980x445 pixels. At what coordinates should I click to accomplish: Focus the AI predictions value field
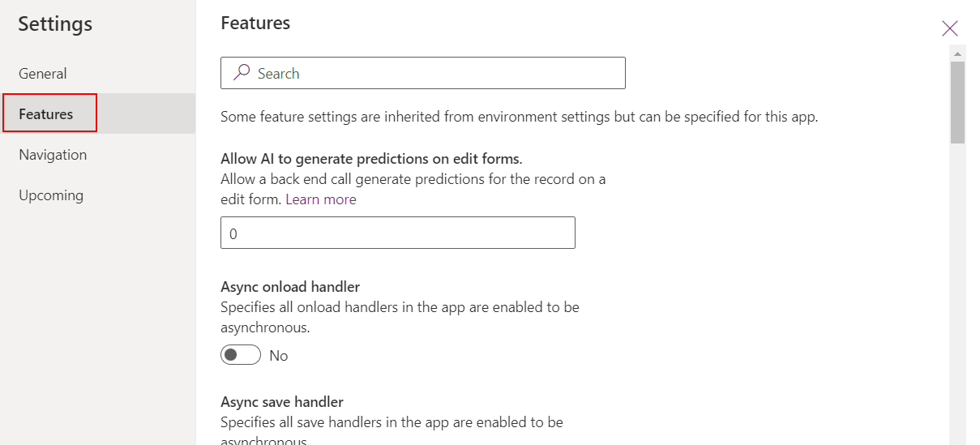pos(398,233)
